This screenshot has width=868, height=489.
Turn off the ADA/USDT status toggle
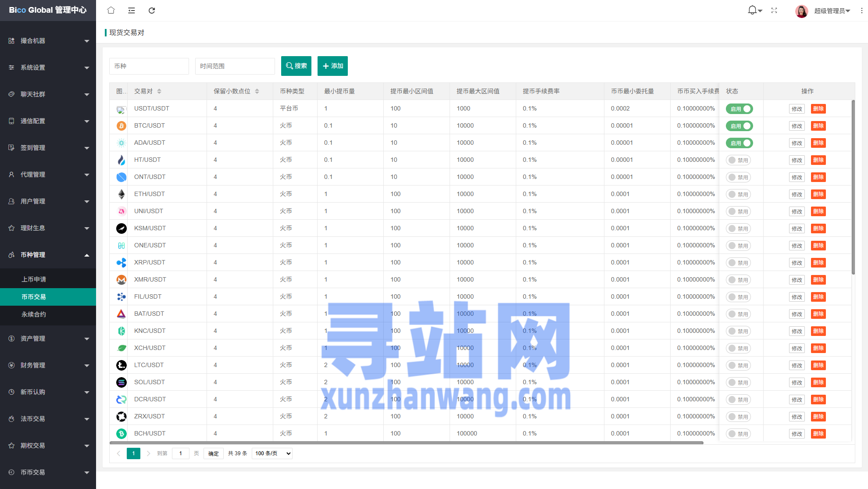739,143
